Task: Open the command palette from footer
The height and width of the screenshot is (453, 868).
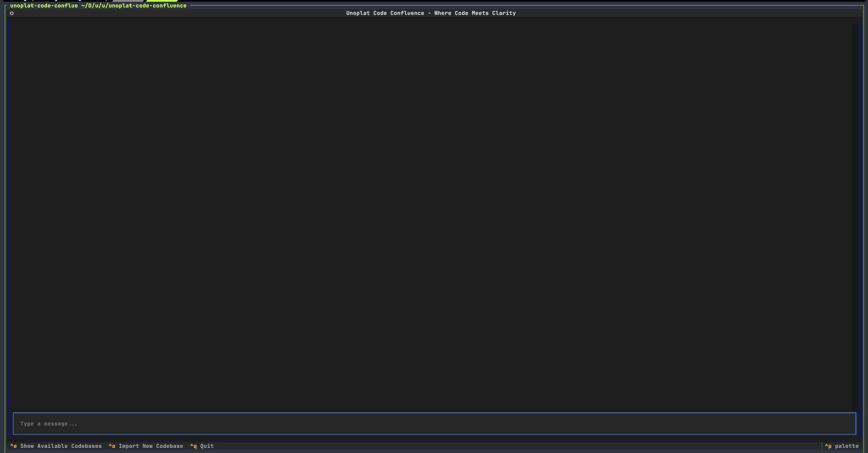Action: [x=842, y=446]
